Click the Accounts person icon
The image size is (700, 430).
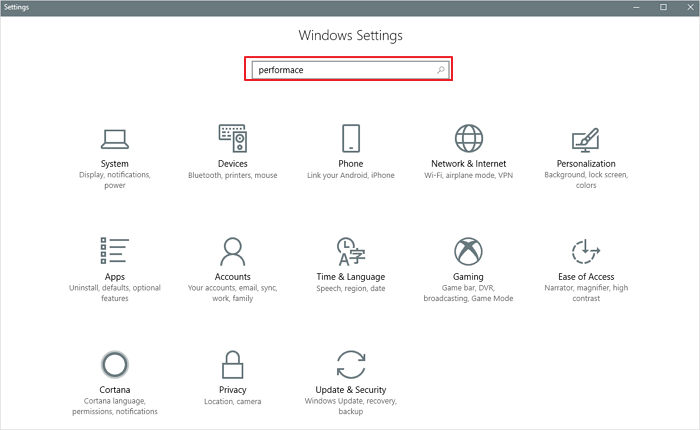tap(233, 250)
